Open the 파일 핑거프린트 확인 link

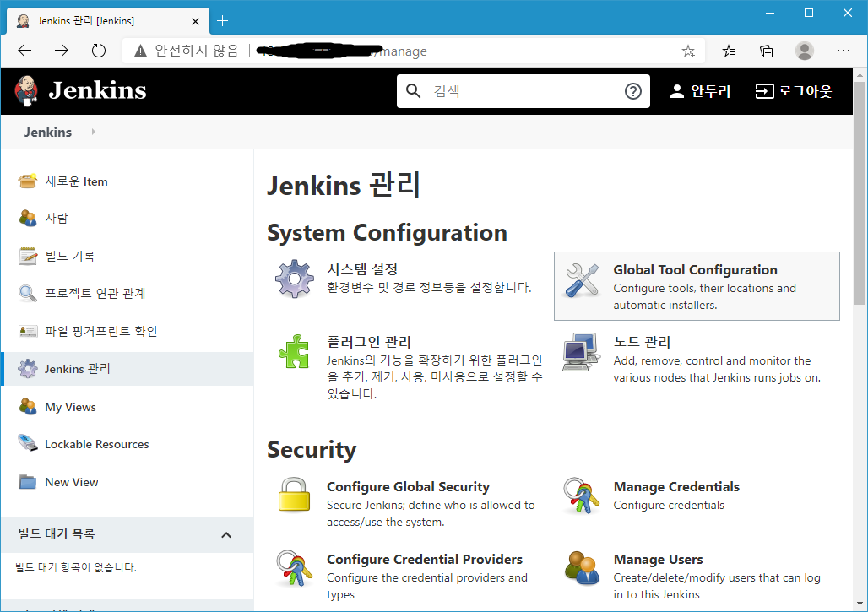(100, 331)
